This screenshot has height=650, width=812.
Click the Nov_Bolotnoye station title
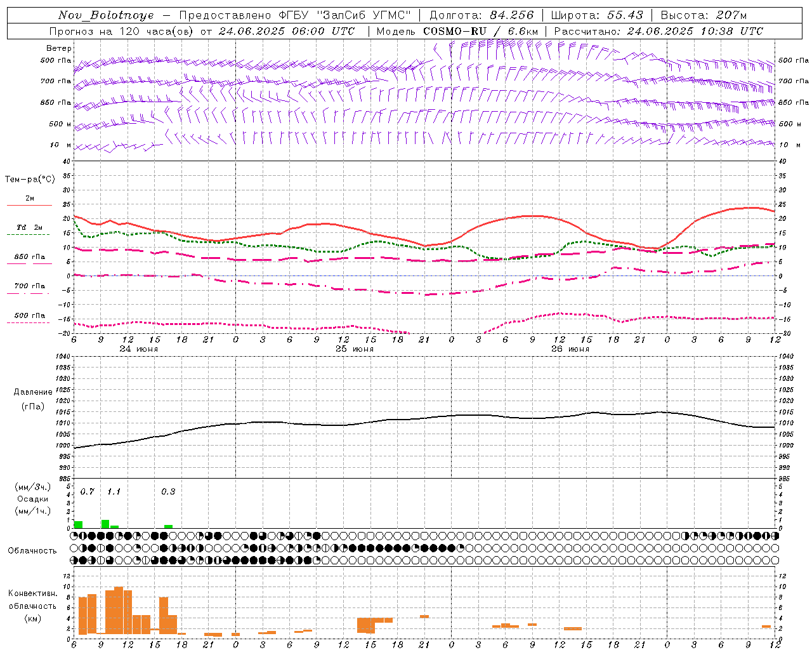pyautogui.click(x=106, y=15)
